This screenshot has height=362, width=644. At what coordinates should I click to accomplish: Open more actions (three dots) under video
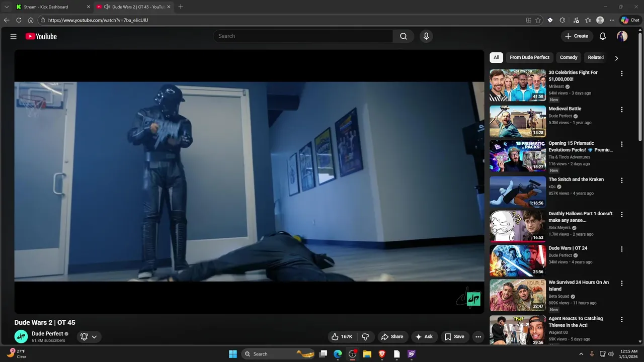[x=478, y=337]
